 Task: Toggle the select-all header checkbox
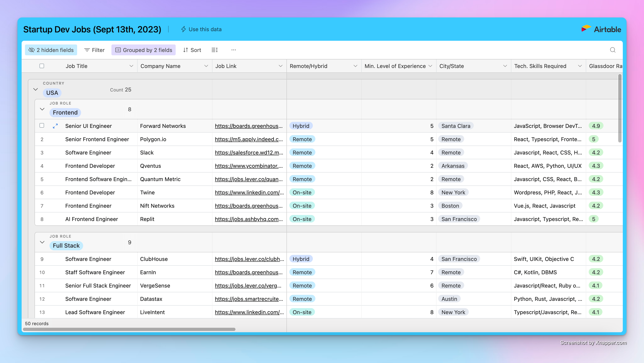tap(42, 66)
